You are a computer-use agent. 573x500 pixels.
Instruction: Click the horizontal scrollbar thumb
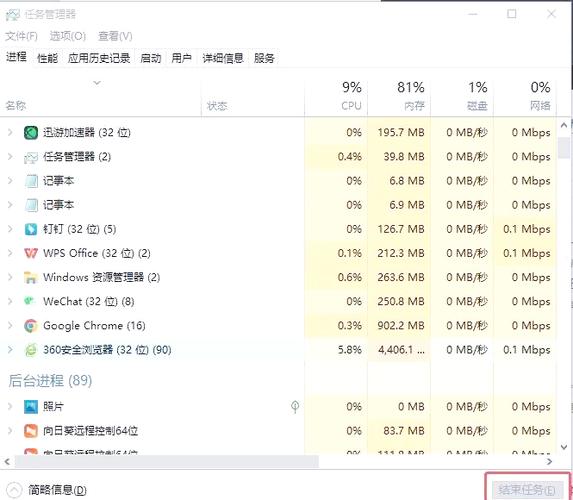(167, 462)
